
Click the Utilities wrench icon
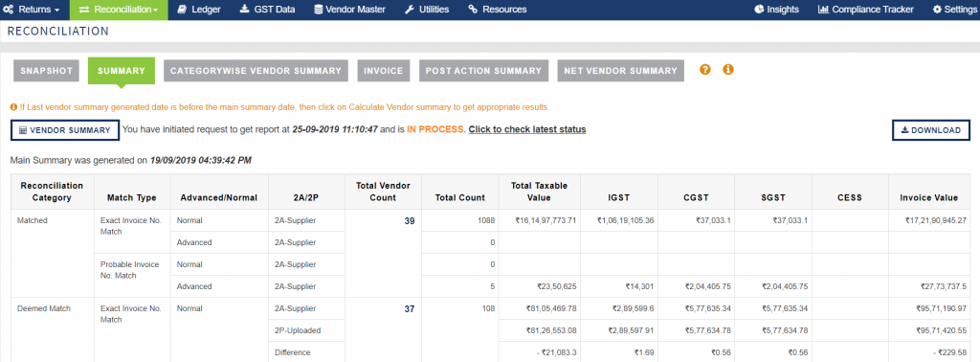tap(410, 10)
